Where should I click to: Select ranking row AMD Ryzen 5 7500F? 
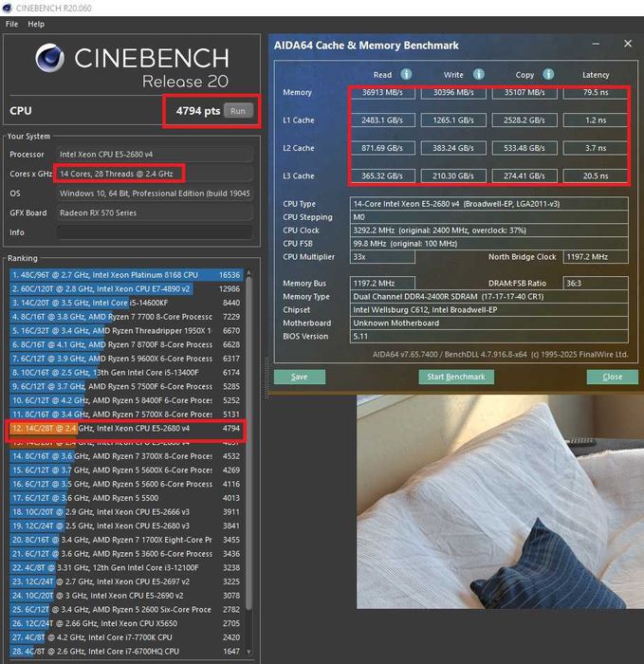(126, 387)
